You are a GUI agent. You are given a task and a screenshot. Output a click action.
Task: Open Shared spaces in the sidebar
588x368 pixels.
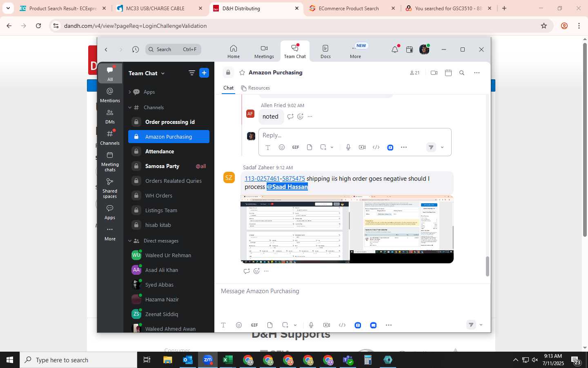[110, 188]
